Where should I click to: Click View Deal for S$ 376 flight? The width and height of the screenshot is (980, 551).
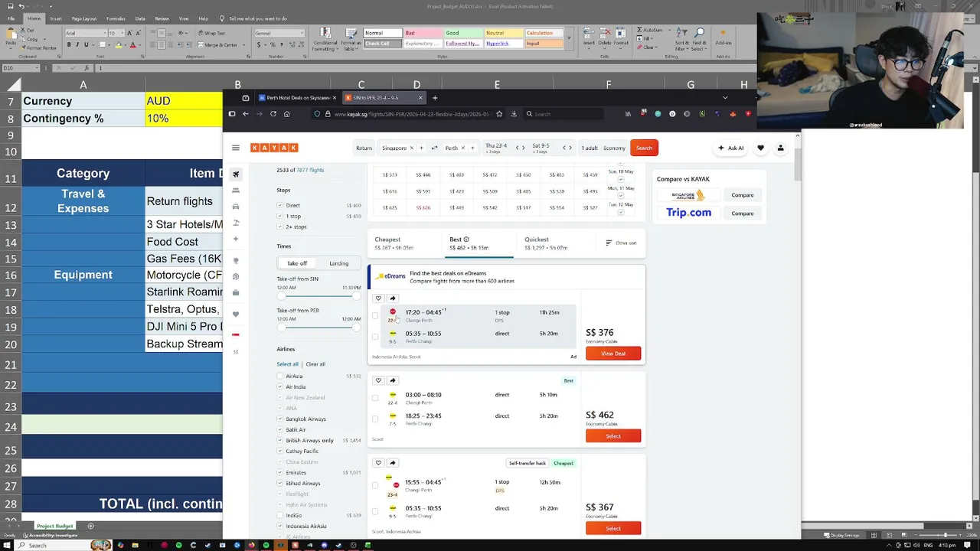[x=613, y=354]
